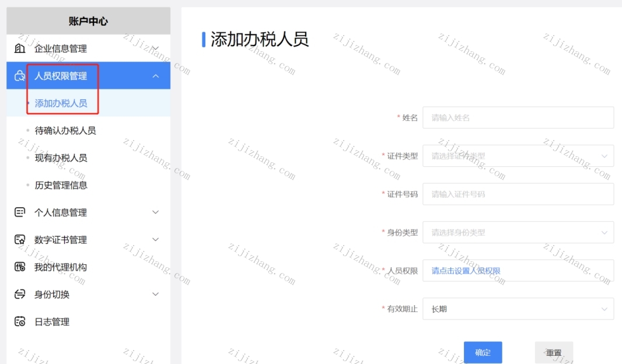Open the 证件类型 dropdown
This screenshot has height=364, width=622.
pyautogui.click(x=518, y=156)
